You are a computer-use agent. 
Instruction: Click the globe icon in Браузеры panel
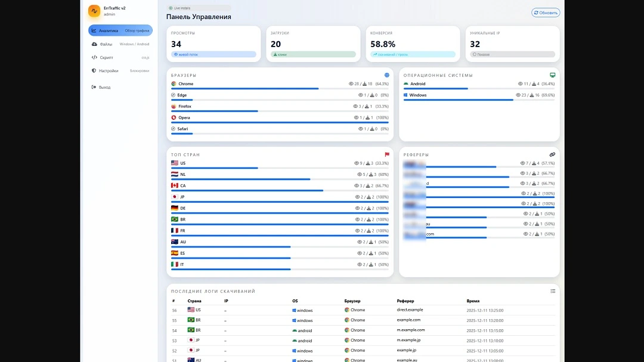(386, 75)
